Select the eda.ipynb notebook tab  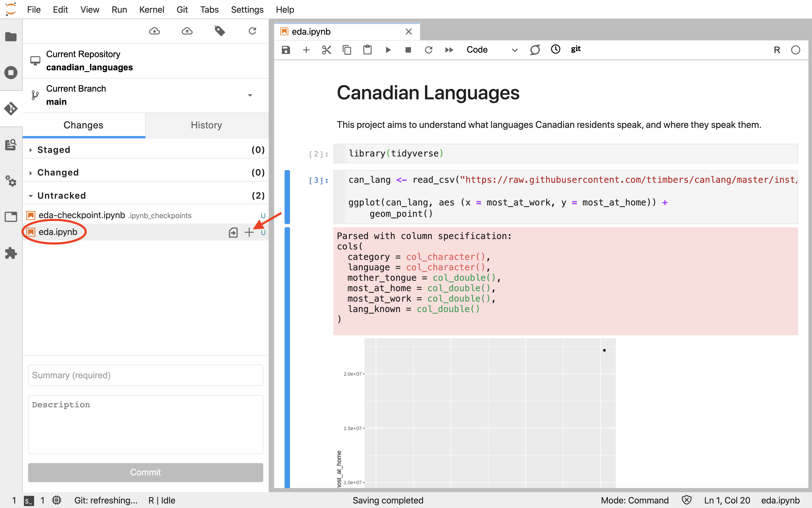coord(347,32)
